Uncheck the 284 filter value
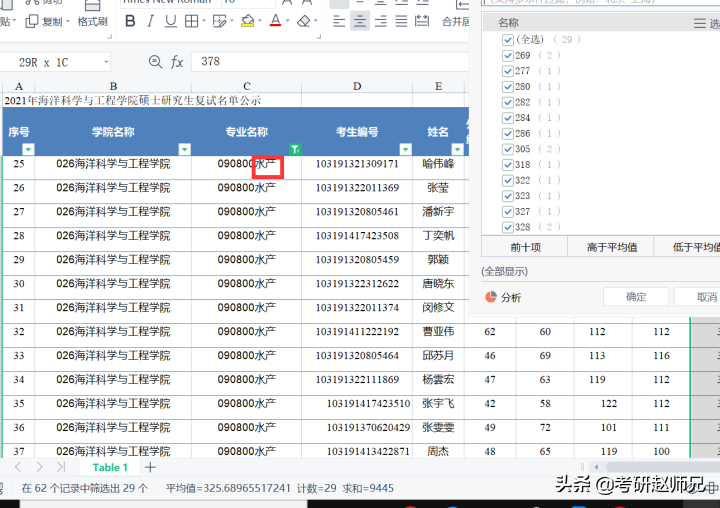720x508 pixels. (x=507, y=118)
